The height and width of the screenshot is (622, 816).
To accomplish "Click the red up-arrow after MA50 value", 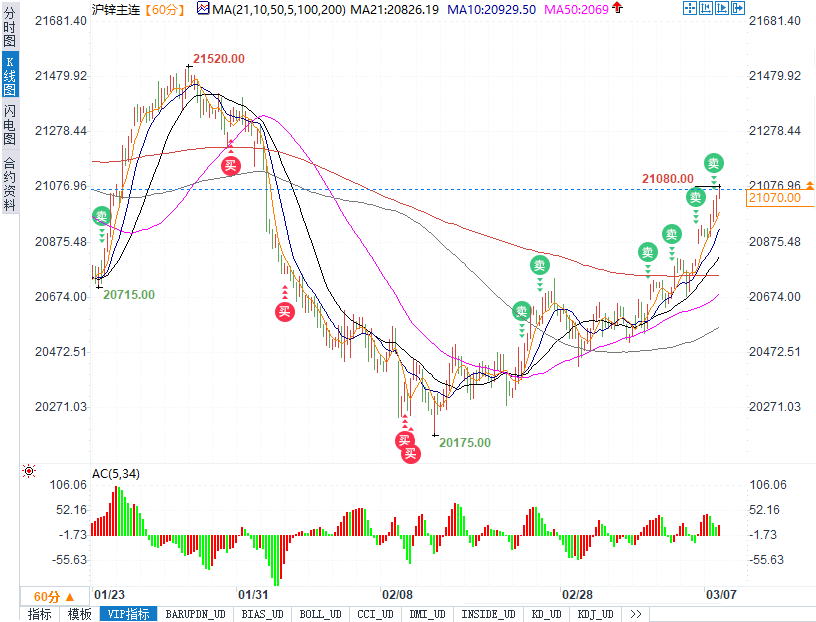I will [617, 8].
